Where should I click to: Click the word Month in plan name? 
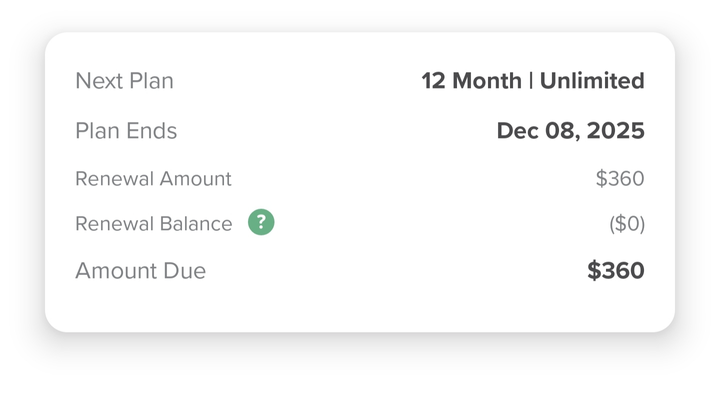click(486, 81)
